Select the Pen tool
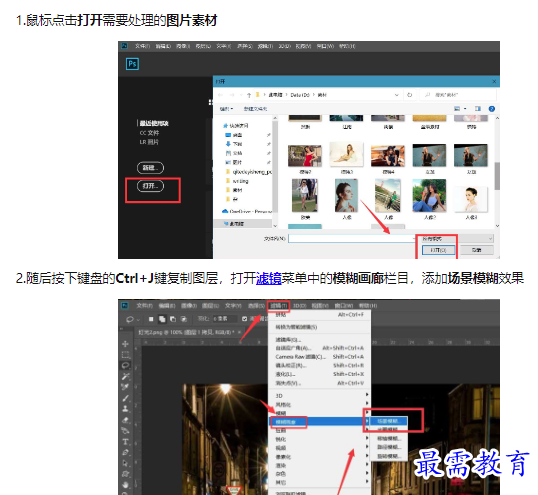This screenshot has width=538, height=495. (x=126, y=452)
